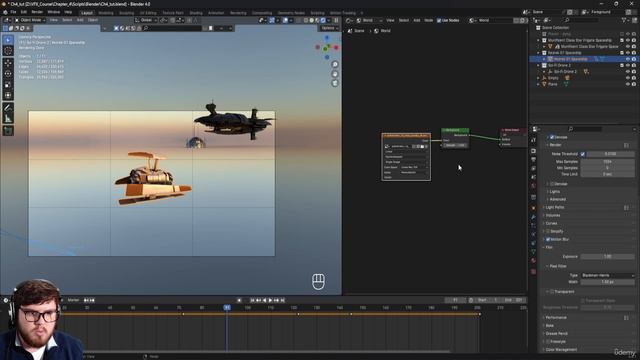The image size is (640, 360).
Task: Disable rendering for the Plane object
Action: coord(634,84)
